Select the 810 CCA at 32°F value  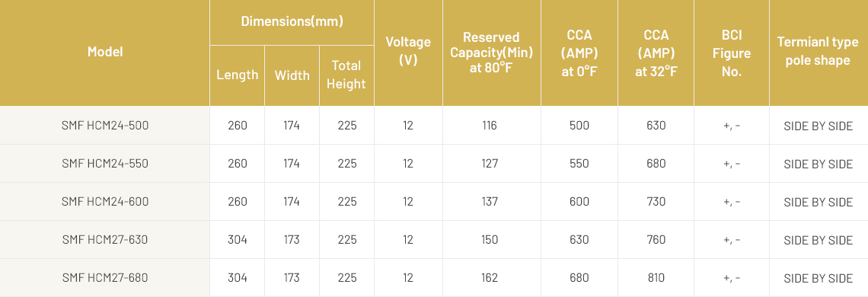point(656,278)
